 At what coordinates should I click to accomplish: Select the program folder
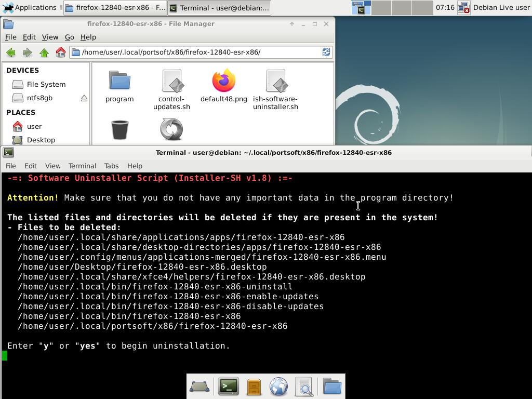pos(119,87)
